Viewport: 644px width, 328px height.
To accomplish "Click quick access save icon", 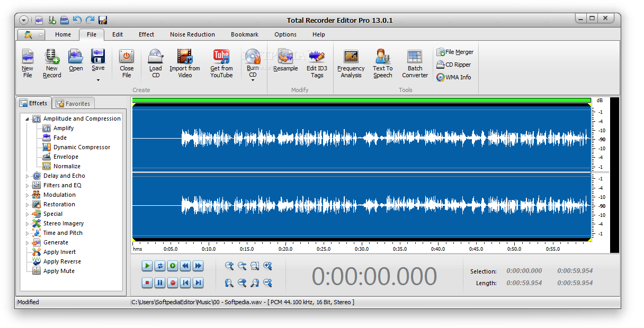I will coord(103,20).
